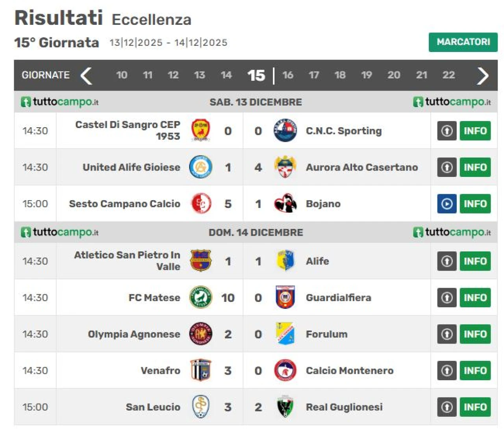Click the Aurora Alto Casertano team logo
This screenshot has height=433, width=504.
click(285, 167)
